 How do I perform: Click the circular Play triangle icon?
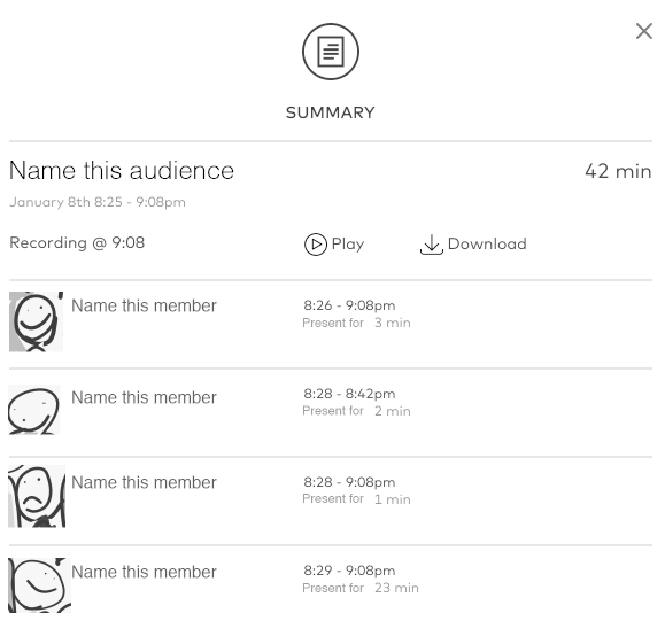click(x=315, y=245)
